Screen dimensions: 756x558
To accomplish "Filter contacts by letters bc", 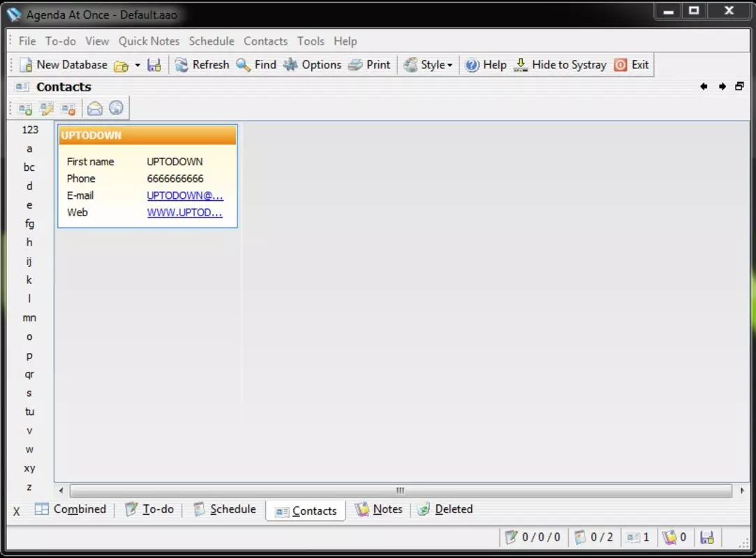I will [x=29, y=167].
